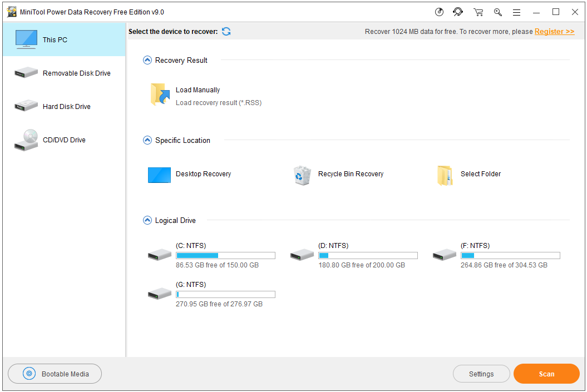Click the Load Manually folder icon
Image resolution: width=587 pixels, height=392 pixels.
point(160,95)
